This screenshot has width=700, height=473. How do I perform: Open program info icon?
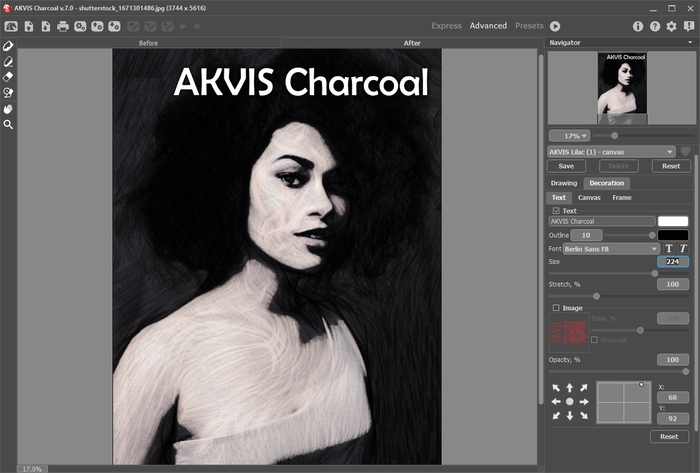638,26
